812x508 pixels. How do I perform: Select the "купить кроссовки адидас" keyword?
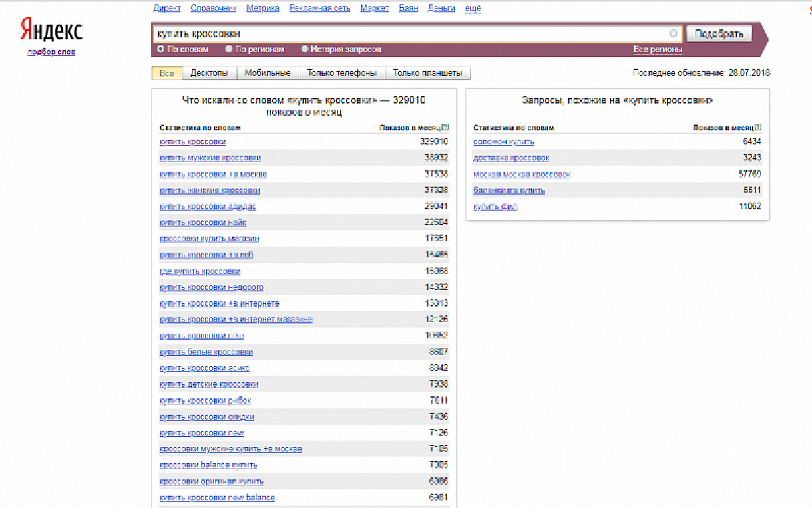pyautogui.click(x=208, y=206)
